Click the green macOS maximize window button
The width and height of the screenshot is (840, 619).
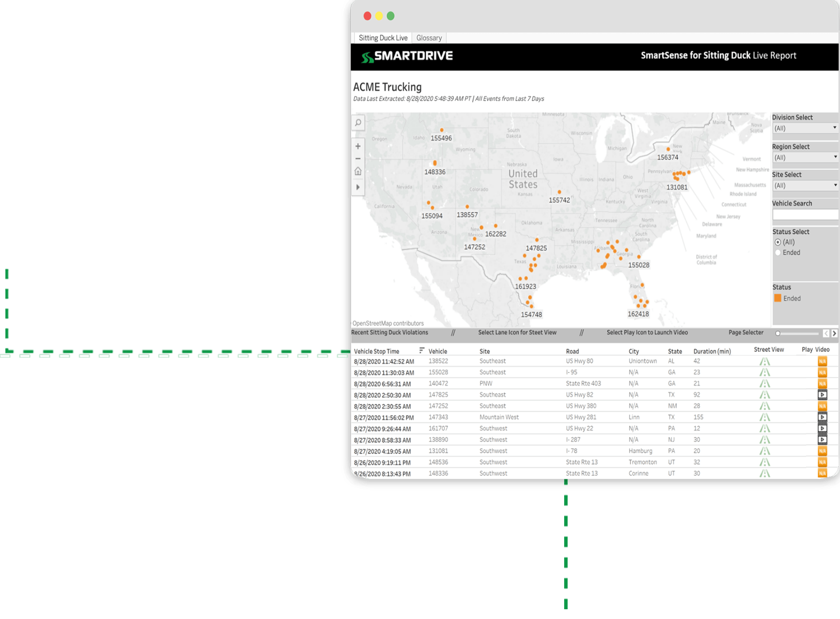tap(390, 16)
